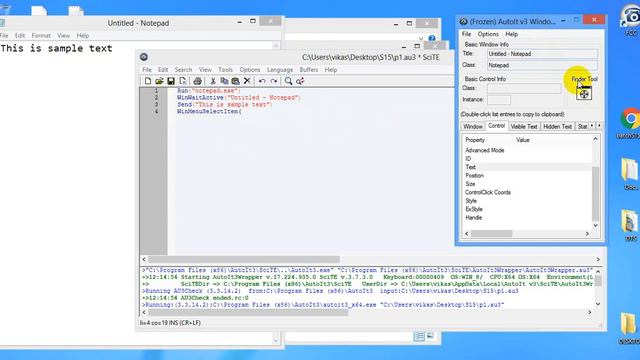The height and width of the screenshot is (360, 640).
Task: Click the Value column header
Action: coord(552,140)
